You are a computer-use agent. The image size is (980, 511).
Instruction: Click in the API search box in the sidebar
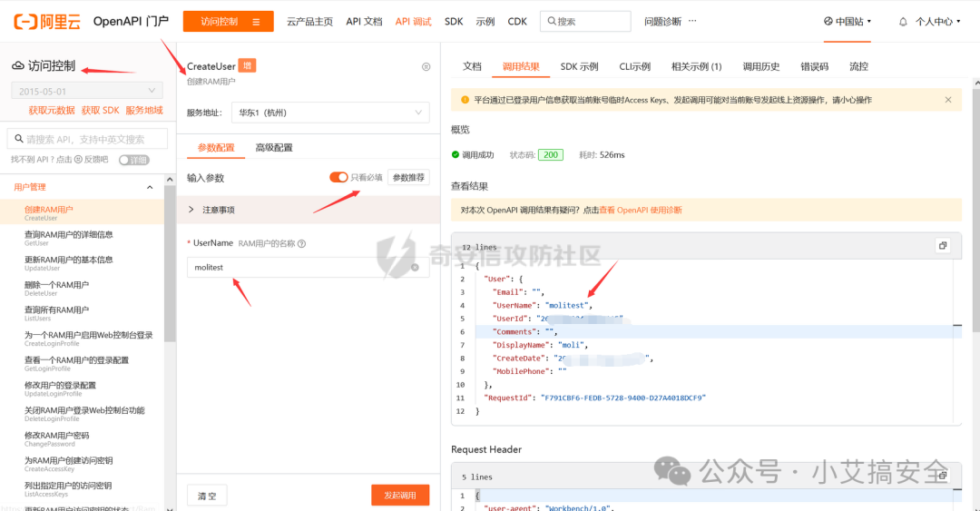click(x=87, y=139)
